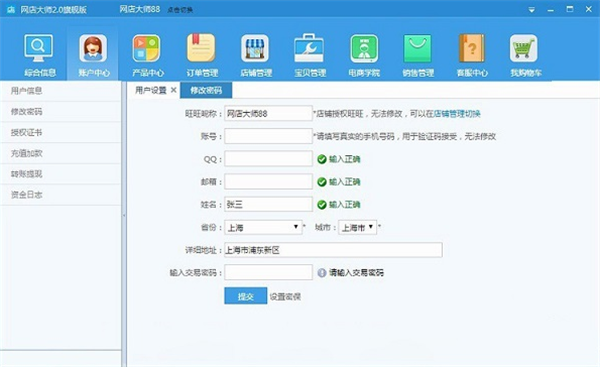Screen dimensions: 600x367
Task: Focus the 姓名 field containing 张三
Action: (269, 204)
